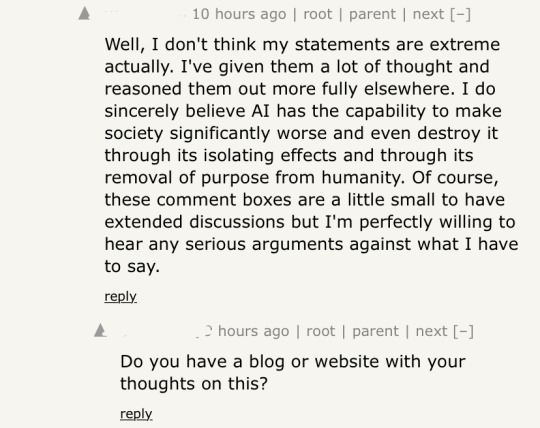Click next link on the blog question reply
Viewport: 540px width, 428px height.
coord(431,331)
